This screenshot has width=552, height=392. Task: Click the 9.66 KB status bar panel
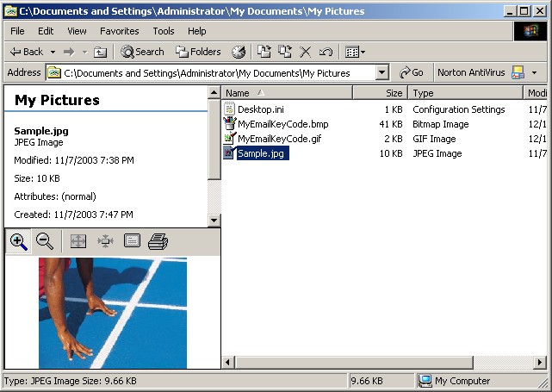click(x=381, y=381)
